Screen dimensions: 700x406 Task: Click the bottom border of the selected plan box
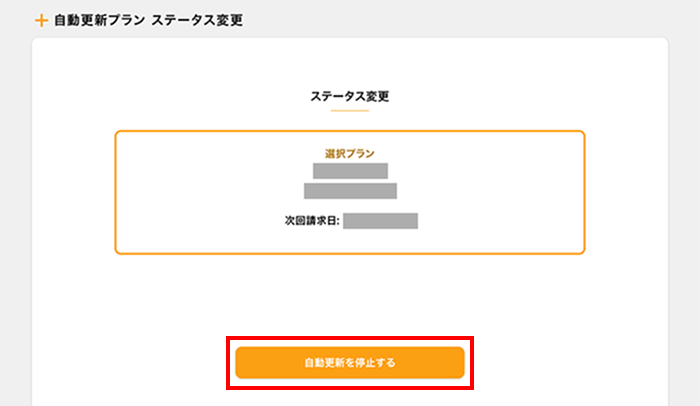(349, 253)
